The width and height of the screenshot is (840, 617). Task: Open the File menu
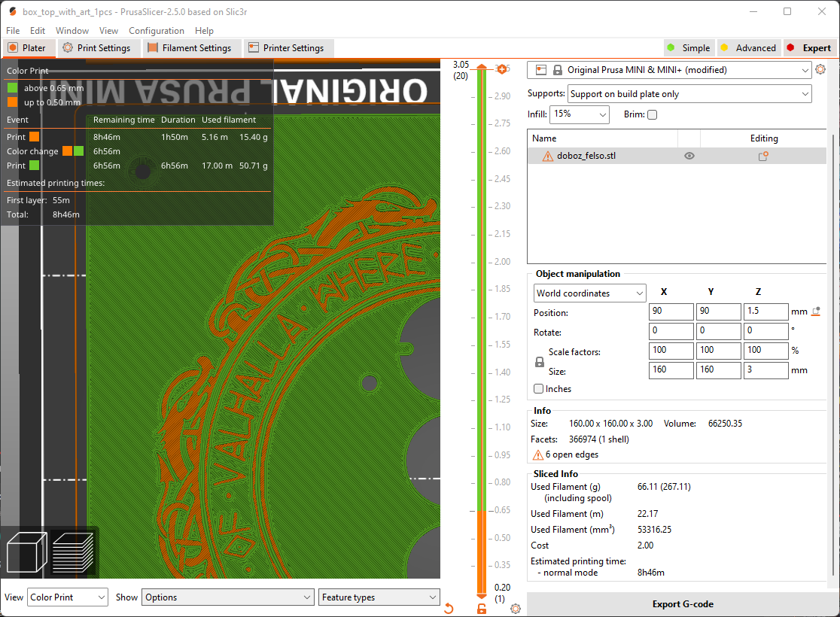point(13,31)
